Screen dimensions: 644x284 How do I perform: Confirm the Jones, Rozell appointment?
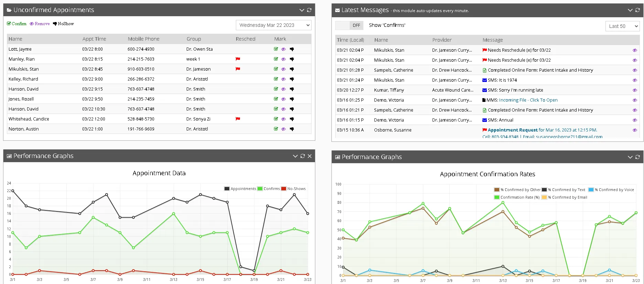click(276, 99)
